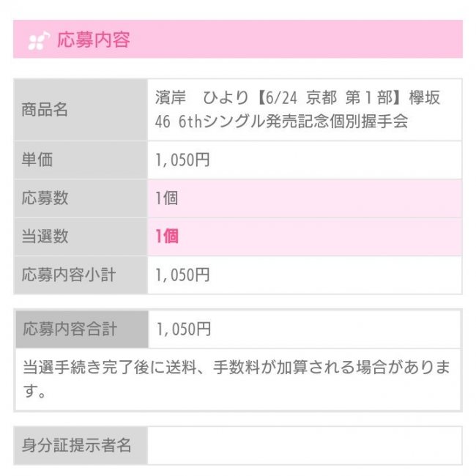
Task: Select the unit price 1,050円 value
Action: click(x=182, y=160)
